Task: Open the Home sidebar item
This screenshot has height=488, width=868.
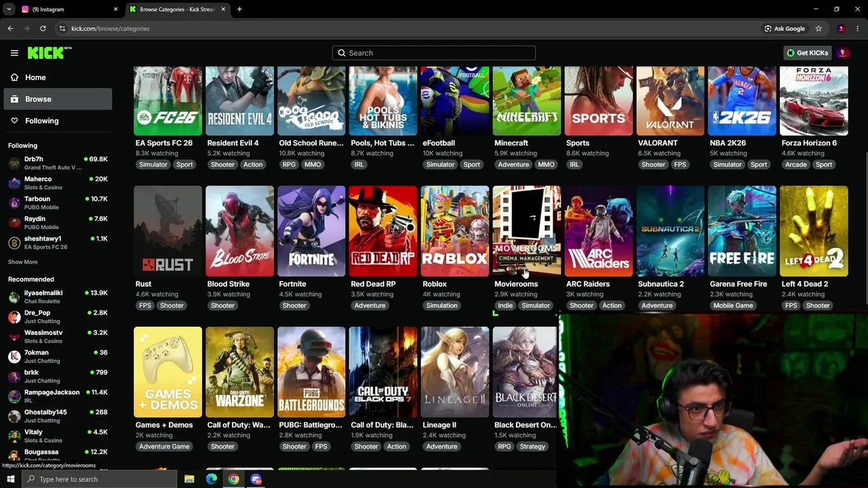Action: click(58, 77)
